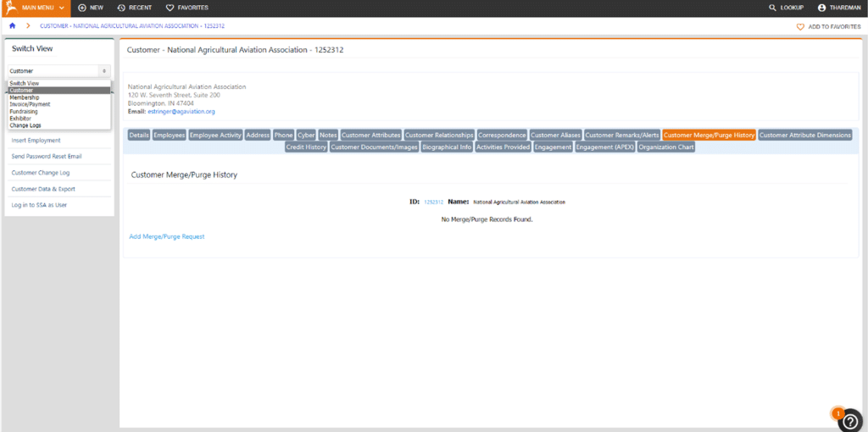Open the Correspondence tab
Viewport: 868px width, 432px height.
[502, 135]
